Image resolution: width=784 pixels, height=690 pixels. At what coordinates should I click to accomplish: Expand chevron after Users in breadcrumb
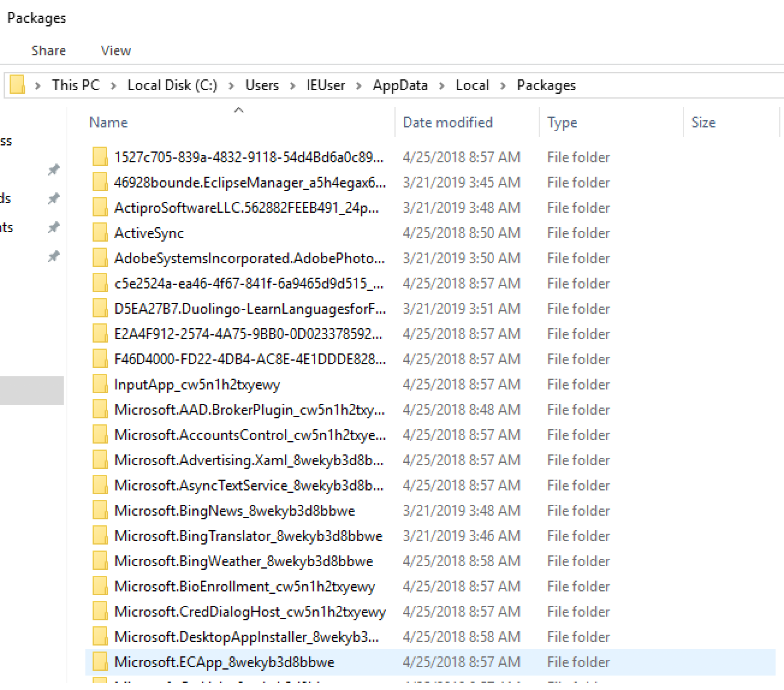[293, 86]
